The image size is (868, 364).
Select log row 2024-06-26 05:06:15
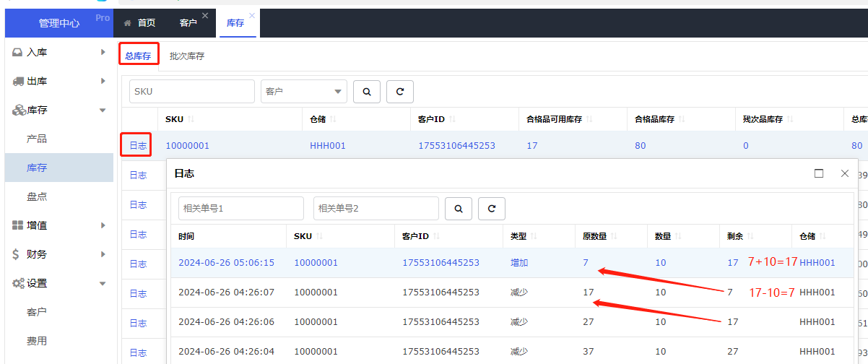[x=513, y=263]
